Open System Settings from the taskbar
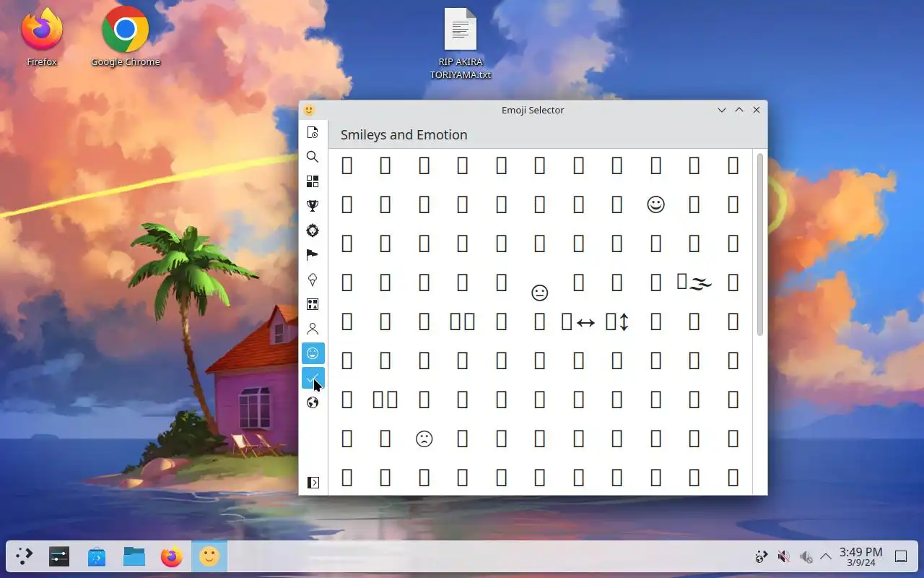Viewport: 924px width, 578px height. point(59,556)
